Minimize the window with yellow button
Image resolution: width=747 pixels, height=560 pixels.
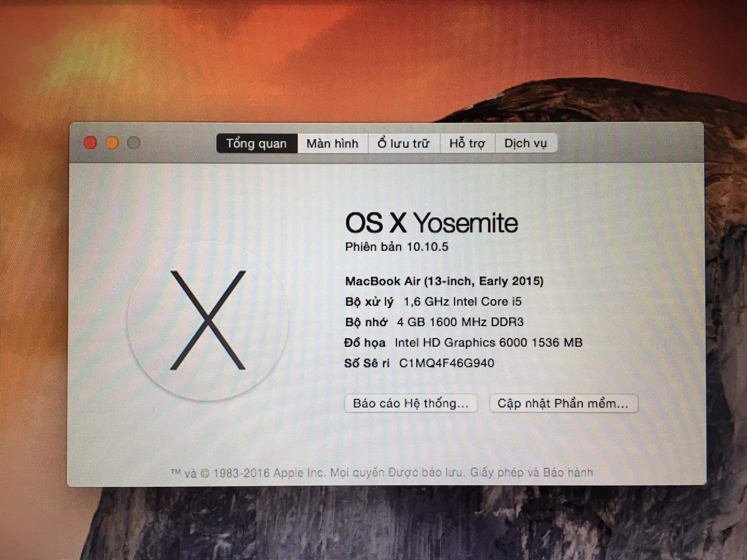(x=112, y=143)
